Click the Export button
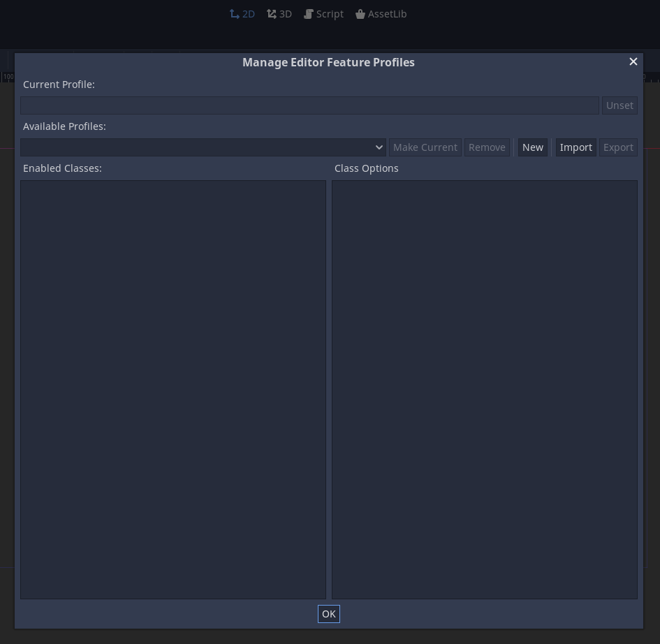This screenshot has height=644, width=660. pyautogui.click(x=618, y=147)
